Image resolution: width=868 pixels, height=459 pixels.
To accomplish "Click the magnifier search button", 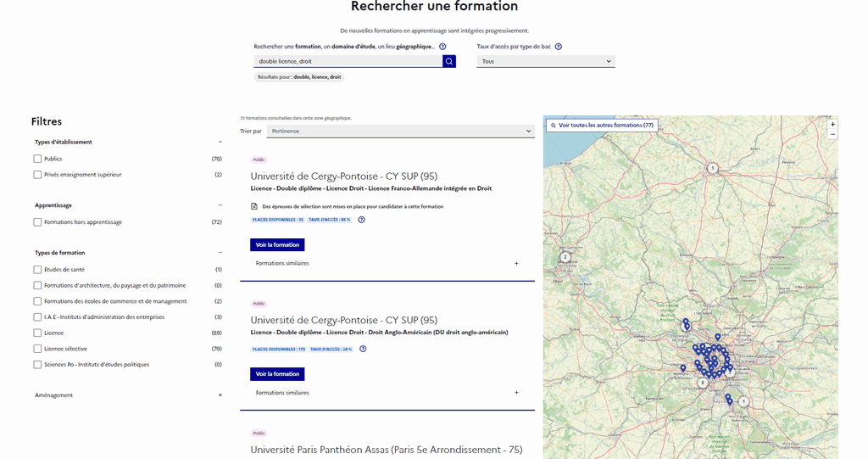I will click(x=449, y=62).
